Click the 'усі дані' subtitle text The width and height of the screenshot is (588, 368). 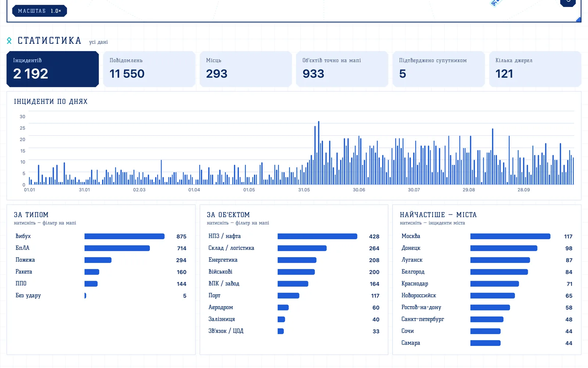coord(98,42)
